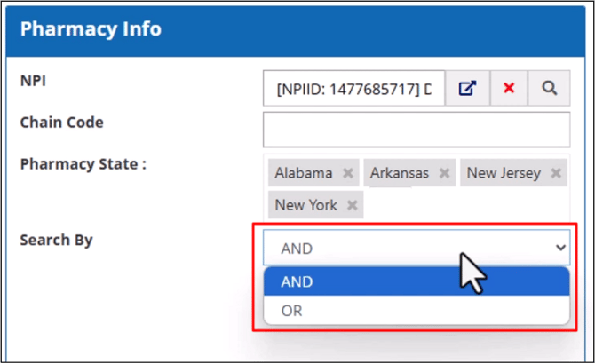Viewport: 595px width, 364px height.
Task: Remove the Arkansas state tag
Action: point(445,173)
